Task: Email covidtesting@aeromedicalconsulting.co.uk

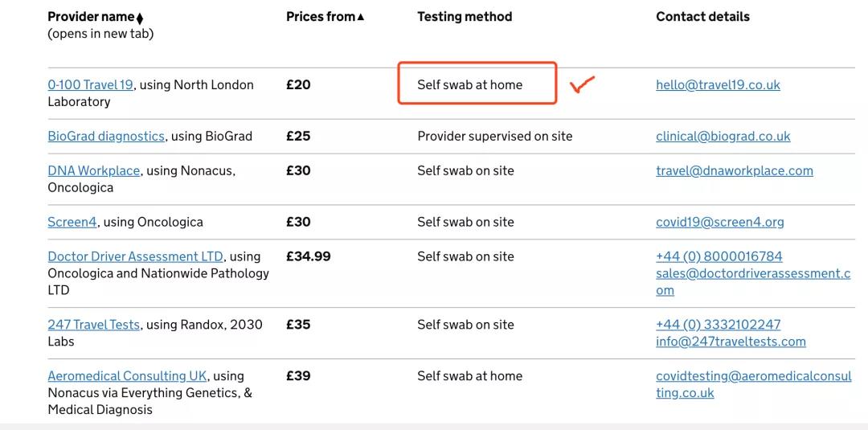Action: tap(753, 376)
